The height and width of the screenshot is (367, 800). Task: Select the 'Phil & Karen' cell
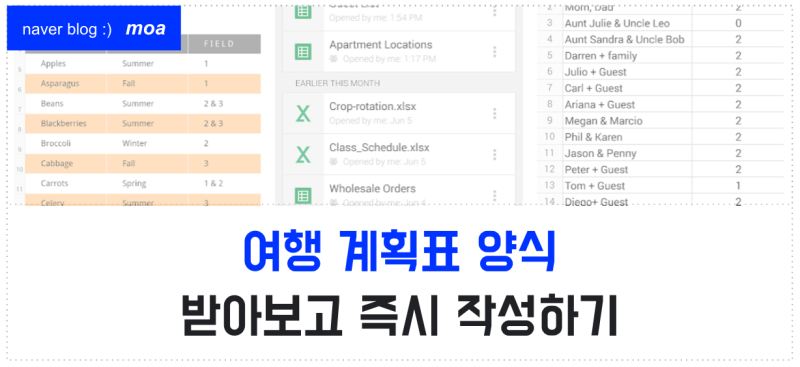click(627, 137)
